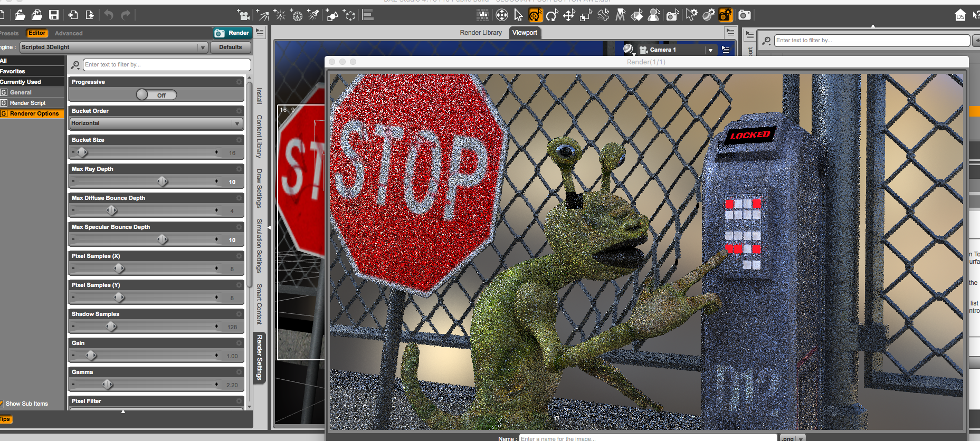980x441 pixels.
Task: Open the Bucket Size property gear menu
Action: tap(239, 140)
